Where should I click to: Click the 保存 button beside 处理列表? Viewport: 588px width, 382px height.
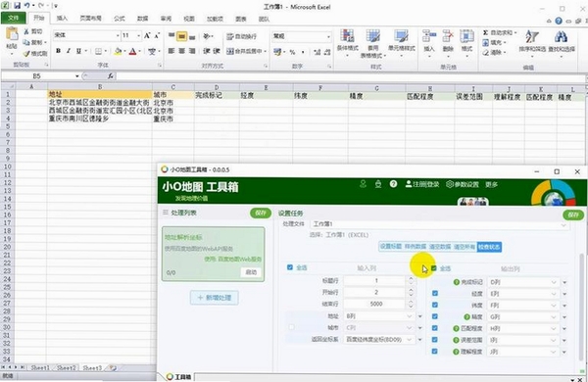261,213
